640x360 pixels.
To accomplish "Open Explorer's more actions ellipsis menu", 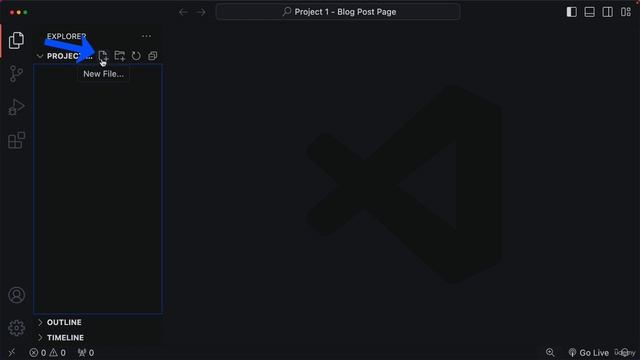I will [x=146, y=36].
